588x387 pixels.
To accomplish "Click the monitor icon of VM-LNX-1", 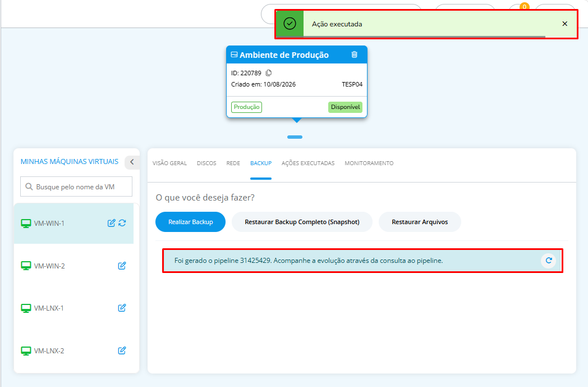I will pos(26,308).
